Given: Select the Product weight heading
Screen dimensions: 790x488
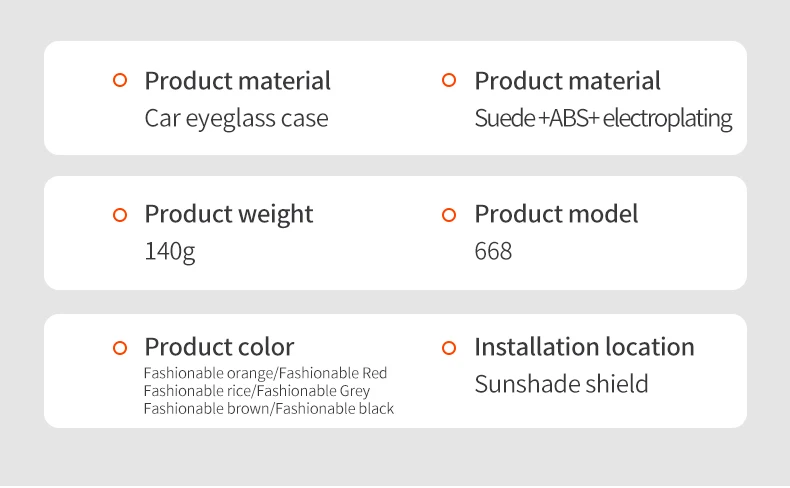Looking at the screenshot, I should (229, 215).
